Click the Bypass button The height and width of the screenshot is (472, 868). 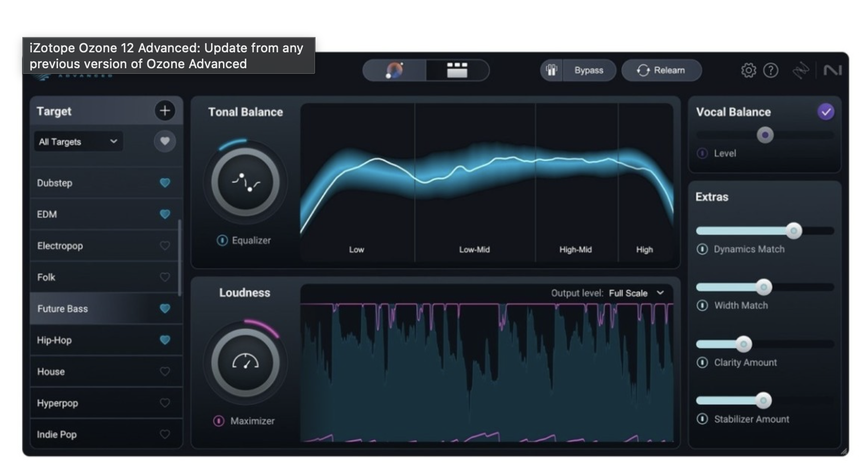[x=589, y=71]
